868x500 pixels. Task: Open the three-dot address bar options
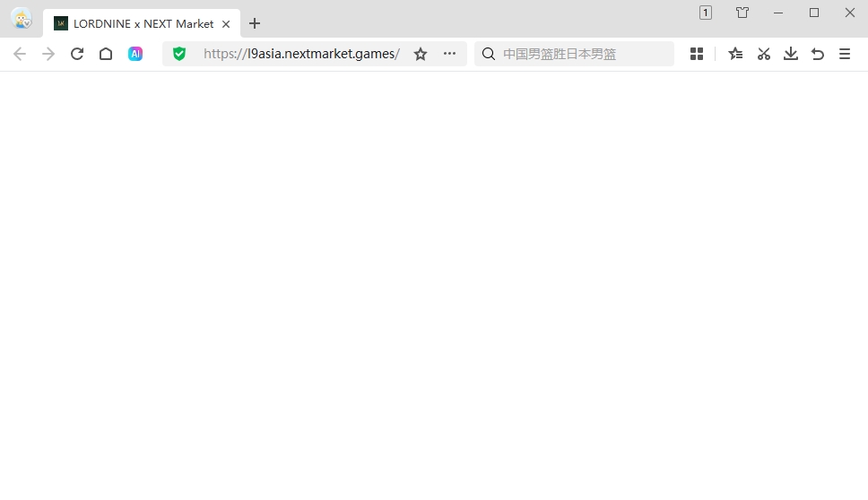[449, 54]
